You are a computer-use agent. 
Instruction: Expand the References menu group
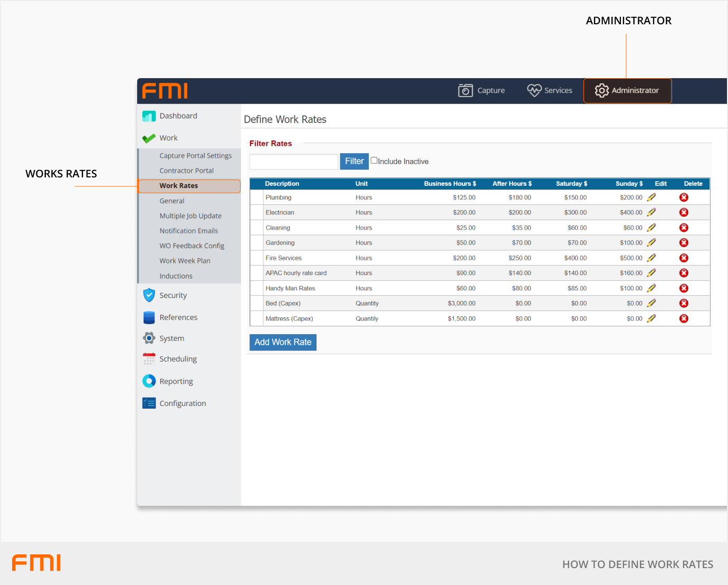178,317
